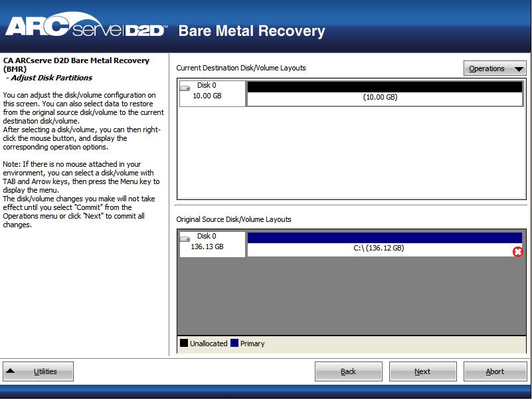Return to the previous screen via Back
Viewport: 532px width, 402px height.
[349, 371]
